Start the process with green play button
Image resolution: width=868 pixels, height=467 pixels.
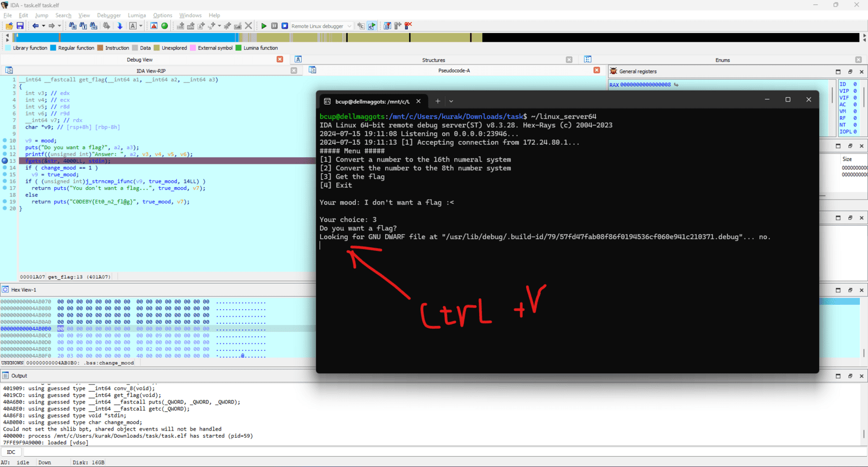tap(264, 25)
